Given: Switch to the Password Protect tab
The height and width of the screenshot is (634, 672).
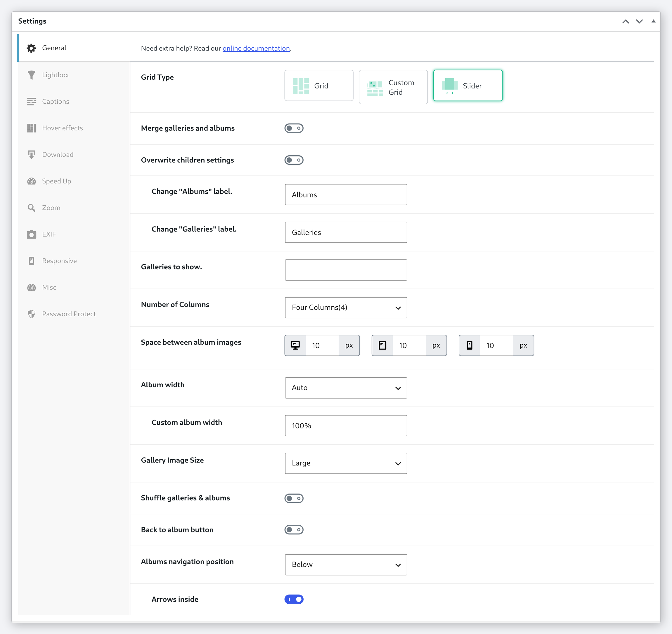Looking at the screenshot, I should coord(74,314).
